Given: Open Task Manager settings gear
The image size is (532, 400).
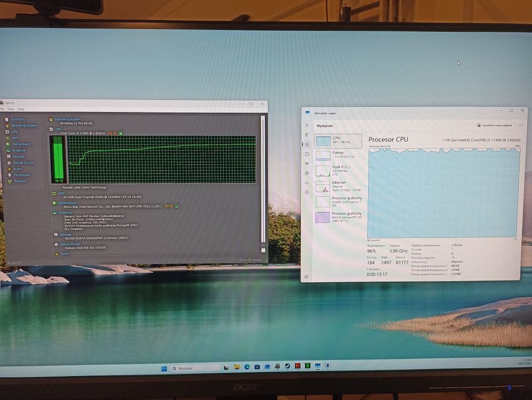Looking at the screenshot, I should (x=307, y=277).
